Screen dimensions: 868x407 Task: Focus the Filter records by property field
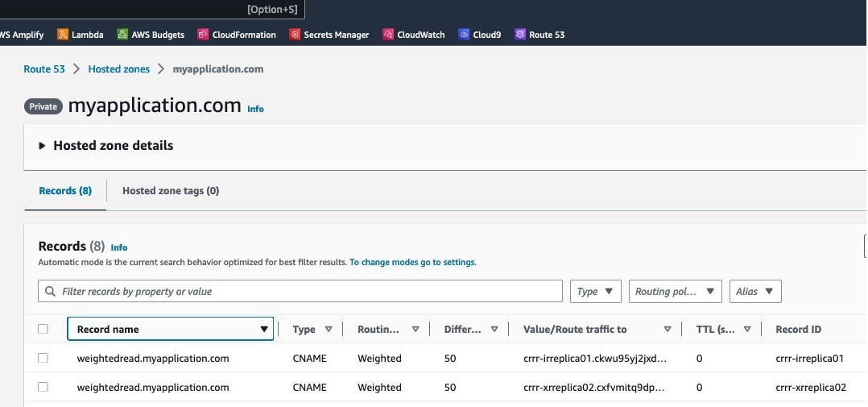[x=300, y=291]
